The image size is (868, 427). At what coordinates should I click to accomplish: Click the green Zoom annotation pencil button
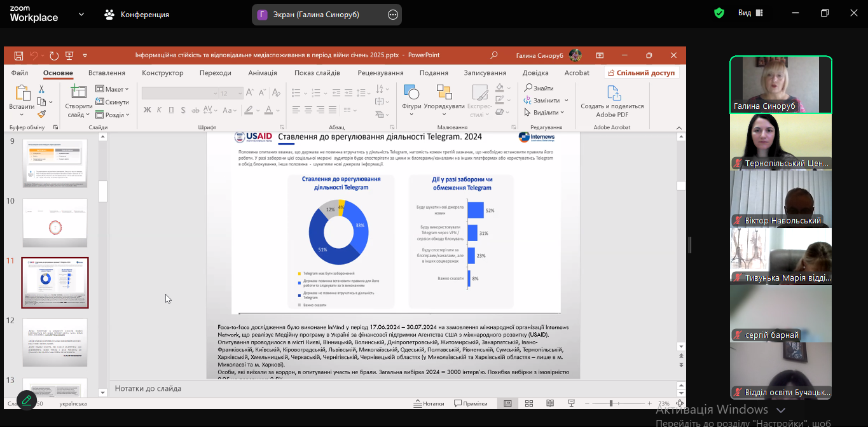pyautogui.click(x=27, y=400)
